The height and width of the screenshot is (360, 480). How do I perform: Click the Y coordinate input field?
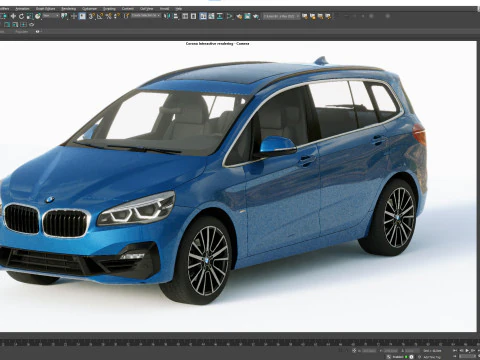[x=391, y=351]
